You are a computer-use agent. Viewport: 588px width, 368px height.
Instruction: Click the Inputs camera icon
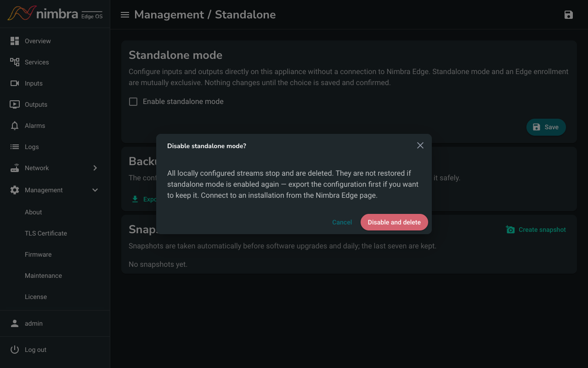[x=15, y=83]
